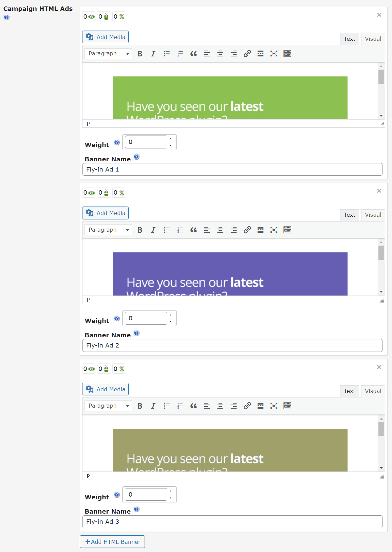Open Paragraph format dropdown in Fly-in Ad 2 editor

(x=108, y=230)
